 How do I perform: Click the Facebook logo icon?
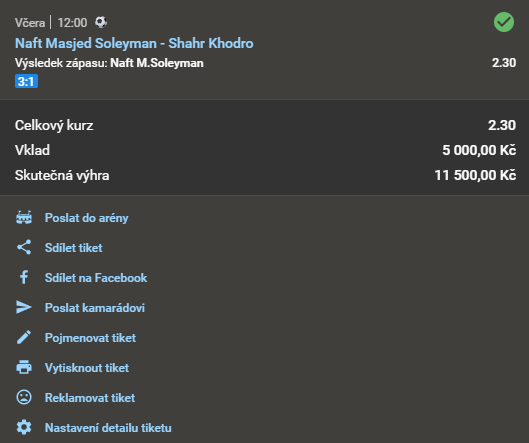coord(24,277)
